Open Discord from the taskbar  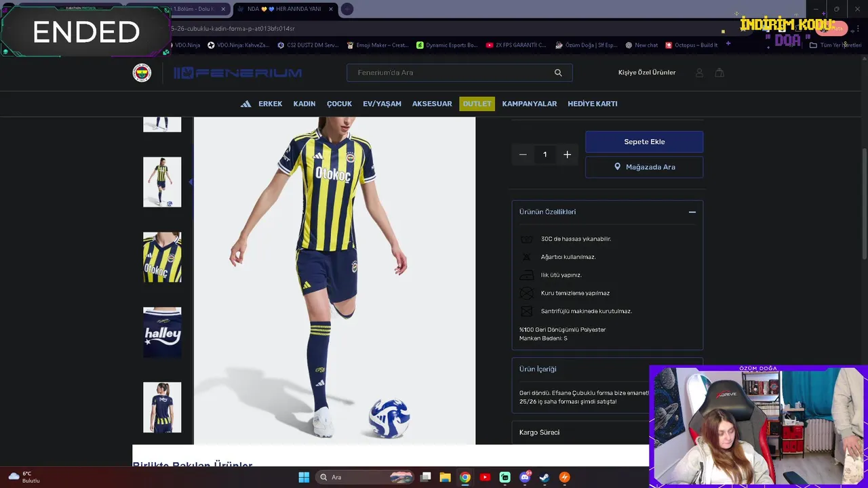(x=525, y=477)
